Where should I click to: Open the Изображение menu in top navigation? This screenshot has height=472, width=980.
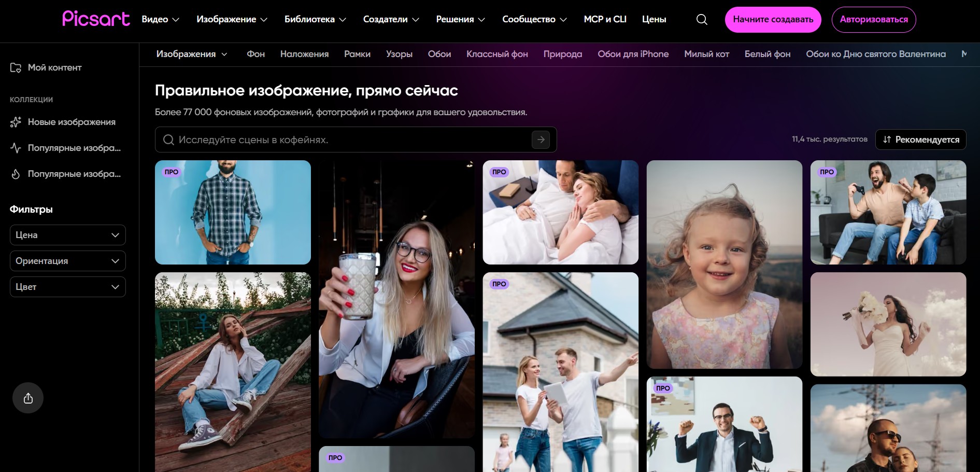click(x=232, y=19)
